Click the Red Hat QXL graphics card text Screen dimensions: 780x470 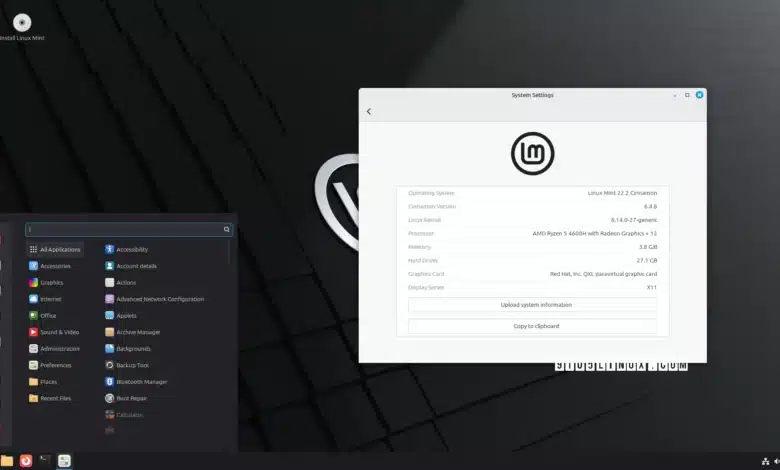click(603, 274)
